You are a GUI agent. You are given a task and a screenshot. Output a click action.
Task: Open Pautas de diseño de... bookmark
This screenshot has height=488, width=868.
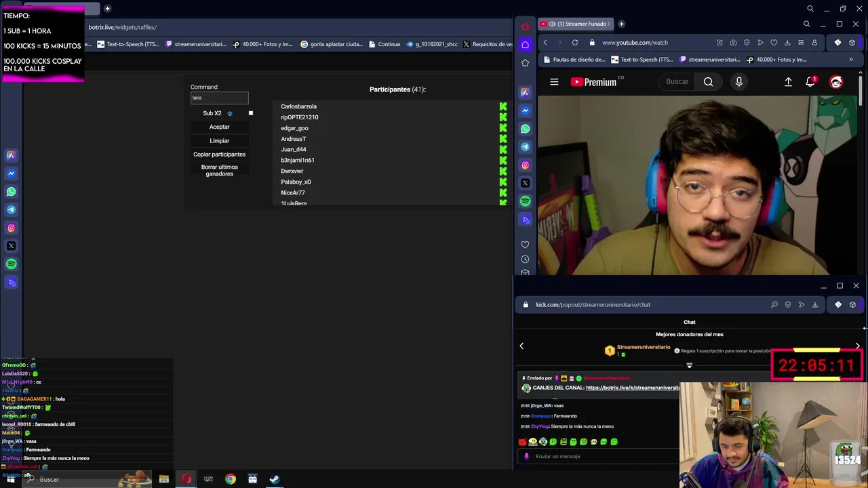tap(574, 60)
